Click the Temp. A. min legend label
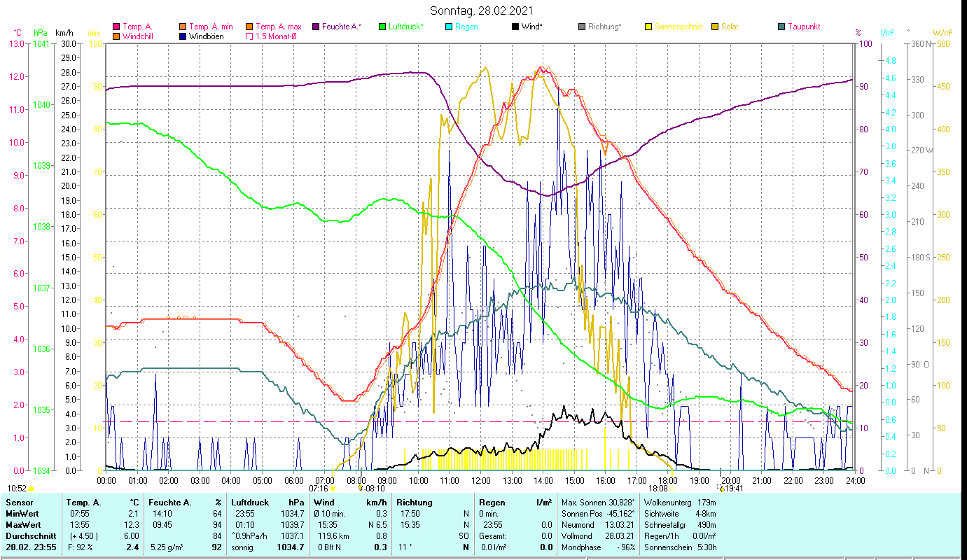Viewport: 967px width, 560px height. coord(211,27)
